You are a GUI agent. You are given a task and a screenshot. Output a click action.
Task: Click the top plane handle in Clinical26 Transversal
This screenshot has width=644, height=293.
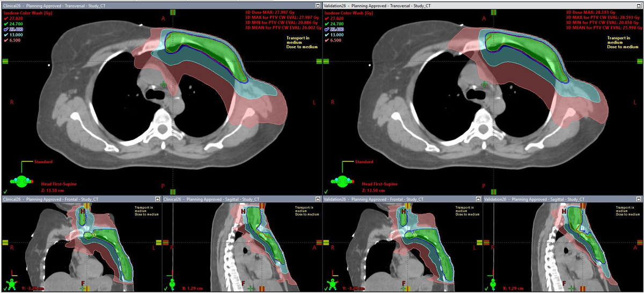pyautogui.click(x=173, y=12)
